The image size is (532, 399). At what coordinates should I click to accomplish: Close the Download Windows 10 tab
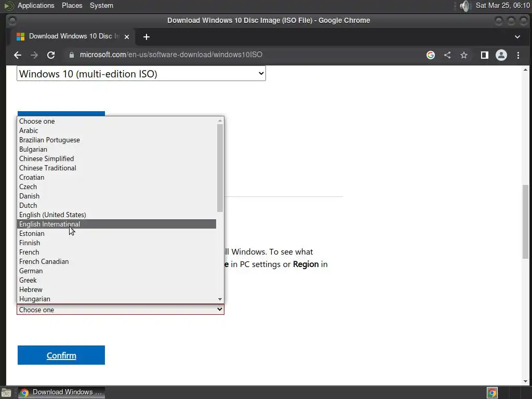point(127,37)
